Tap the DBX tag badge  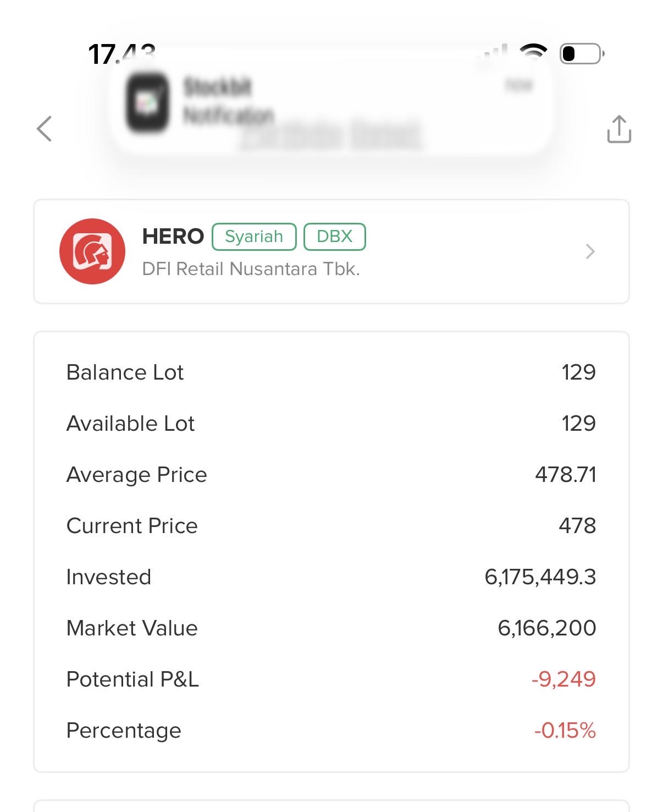click(x=334, y=237)
